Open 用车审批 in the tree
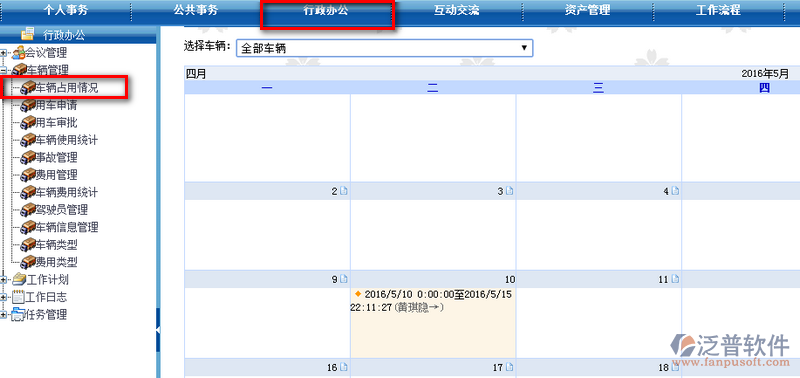800x378 pixels. (56, 122)
